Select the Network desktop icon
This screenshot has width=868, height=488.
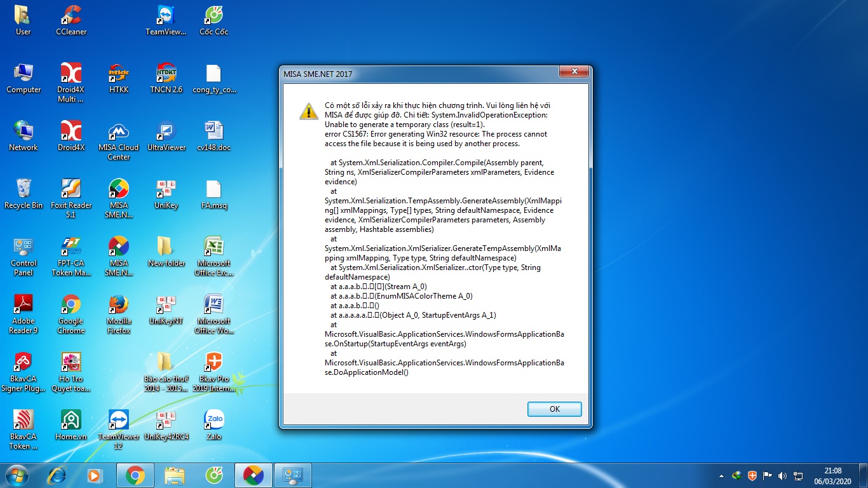(x=24, y=136)
